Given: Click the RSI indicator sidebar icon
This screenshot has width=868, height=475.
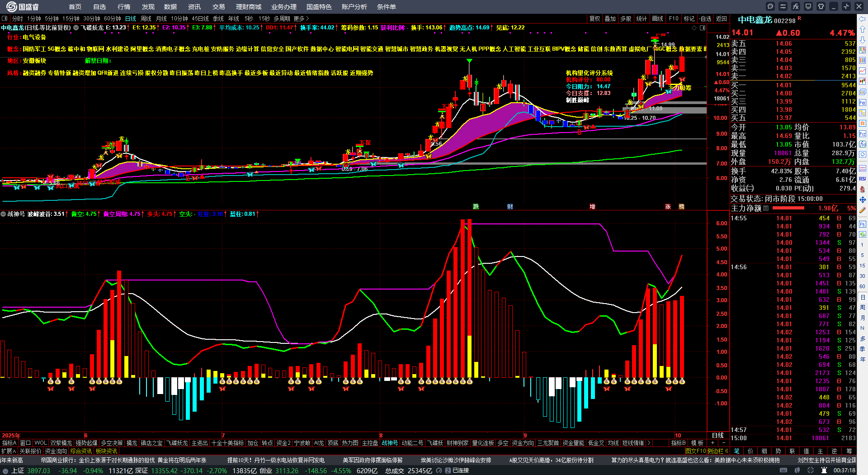Looking at the screenshot, I should point(863,179).
